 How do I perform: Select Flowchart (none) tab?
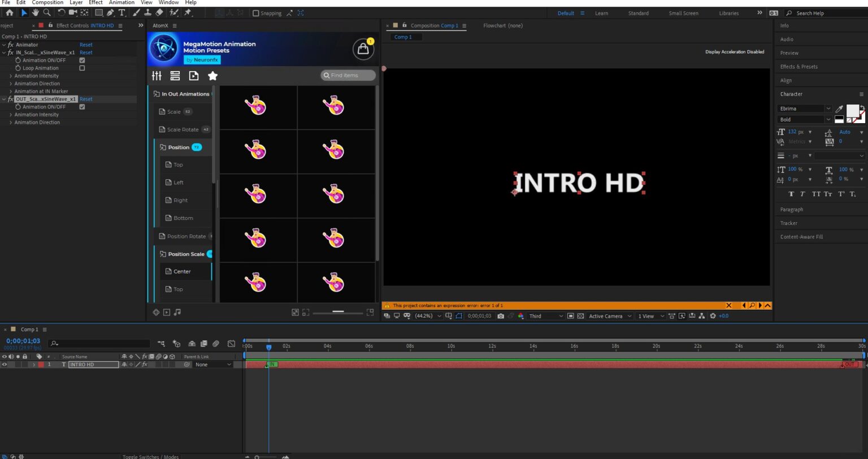click(x=503, y=25)
